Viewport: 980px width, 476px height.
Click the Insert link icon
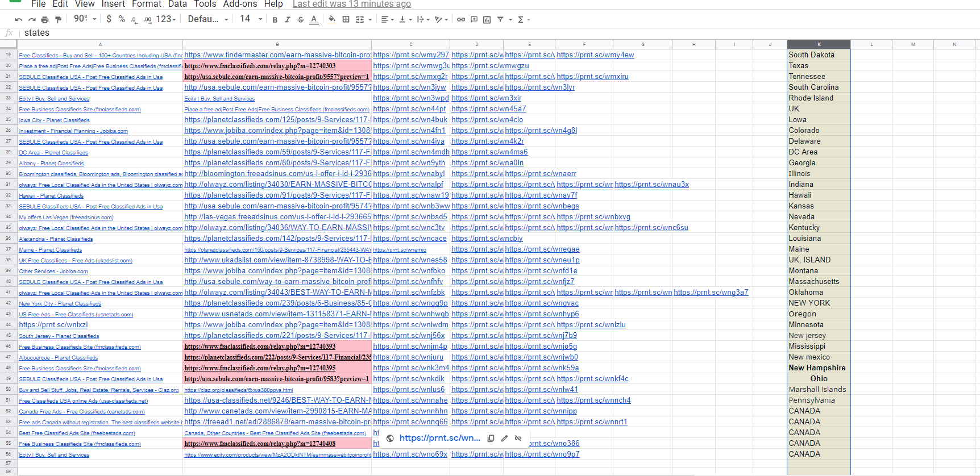461,19
